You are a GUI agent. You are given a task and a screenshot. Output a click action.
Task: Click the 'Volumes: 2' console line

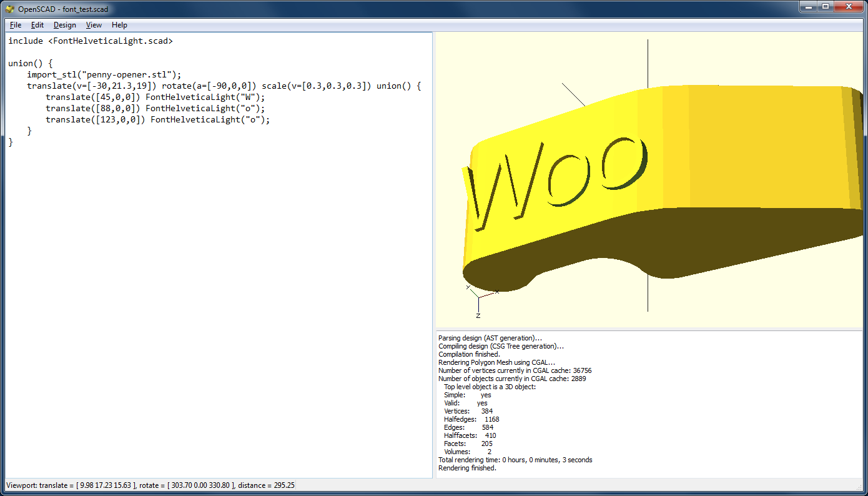[x=468, y=452]
